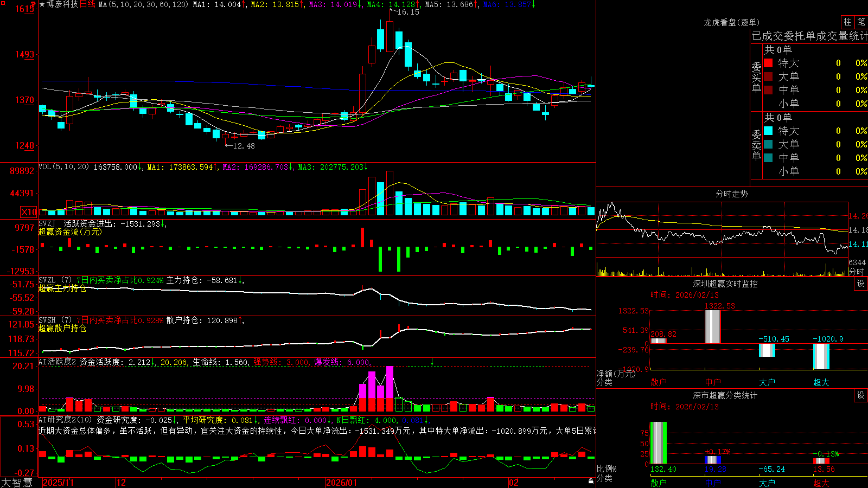868x488 pixels.
Task: Click the teal 大单 sell-order swatch
Action: [768, 144]
